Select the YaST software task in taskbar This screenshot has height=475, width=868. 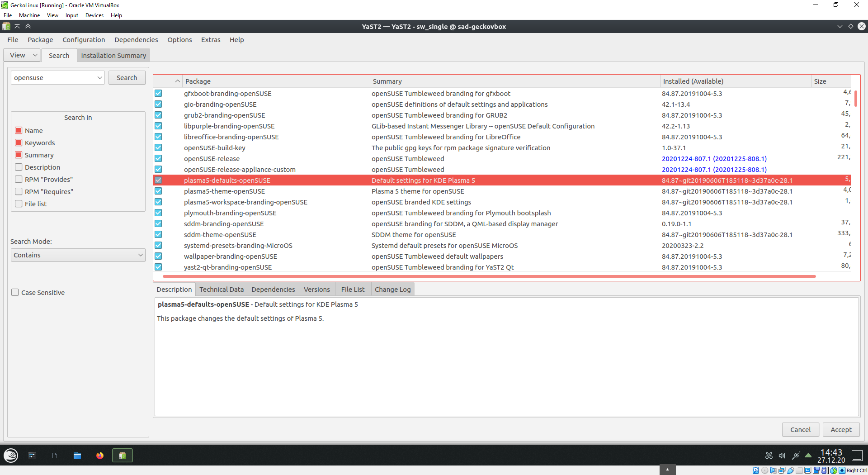pos(123,456)
